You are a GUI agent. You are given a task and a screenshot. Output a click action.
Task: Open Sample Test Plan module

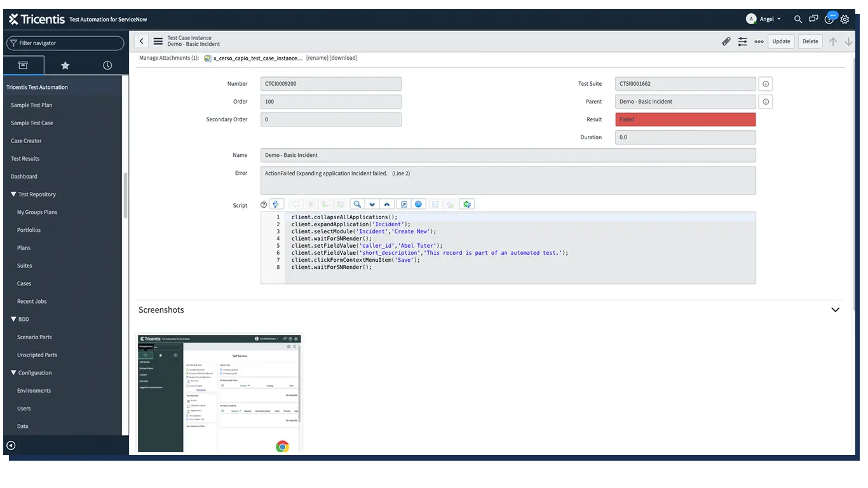(x=32, y=105)
